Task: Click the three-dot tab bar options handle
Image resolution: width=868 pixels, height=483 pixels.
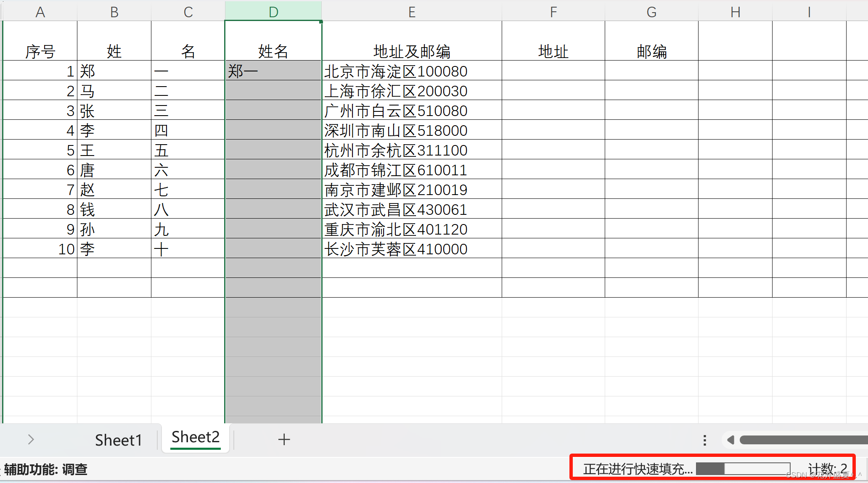Action: tap(705, 440)
